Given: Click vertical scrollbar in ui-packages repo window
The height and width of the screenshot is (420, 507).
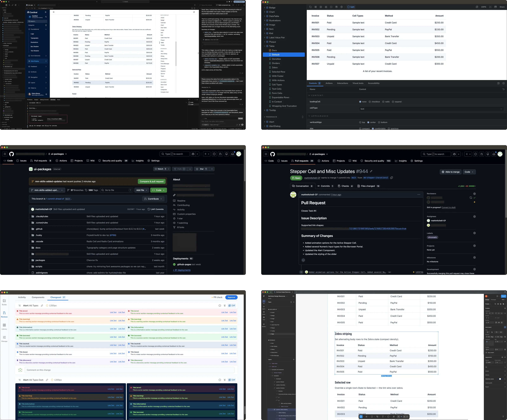Looking at the screenshot, I should (245, 165).
